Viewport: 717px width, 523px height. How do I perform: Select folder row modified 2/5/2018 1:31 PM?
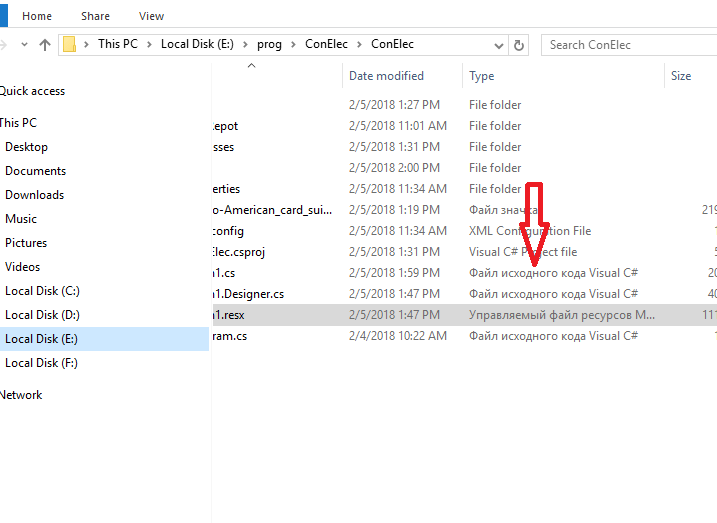pos(464,147)
